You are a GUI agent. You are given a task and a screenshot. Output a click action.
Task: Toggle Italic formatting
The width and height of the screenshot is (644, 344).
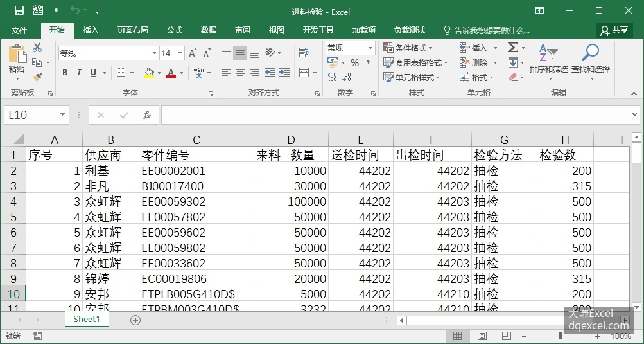[79, 73]
